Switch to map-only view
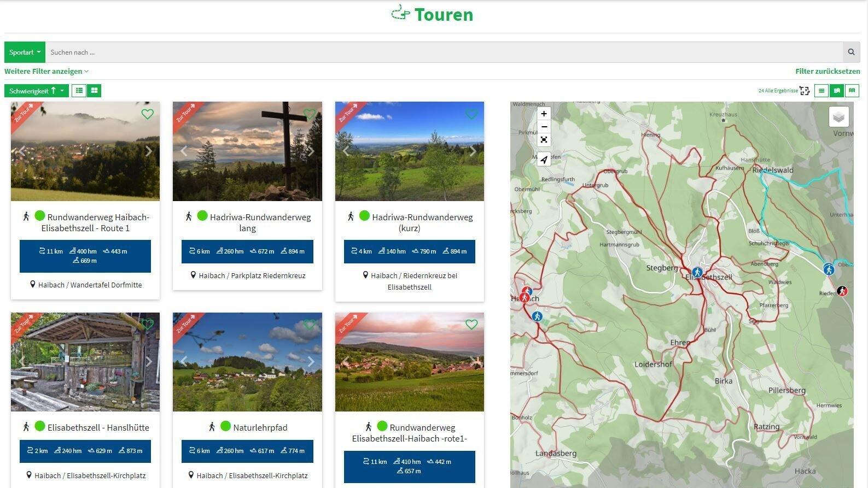This screenshot has width=868, height=488. (x=852, y=91)
